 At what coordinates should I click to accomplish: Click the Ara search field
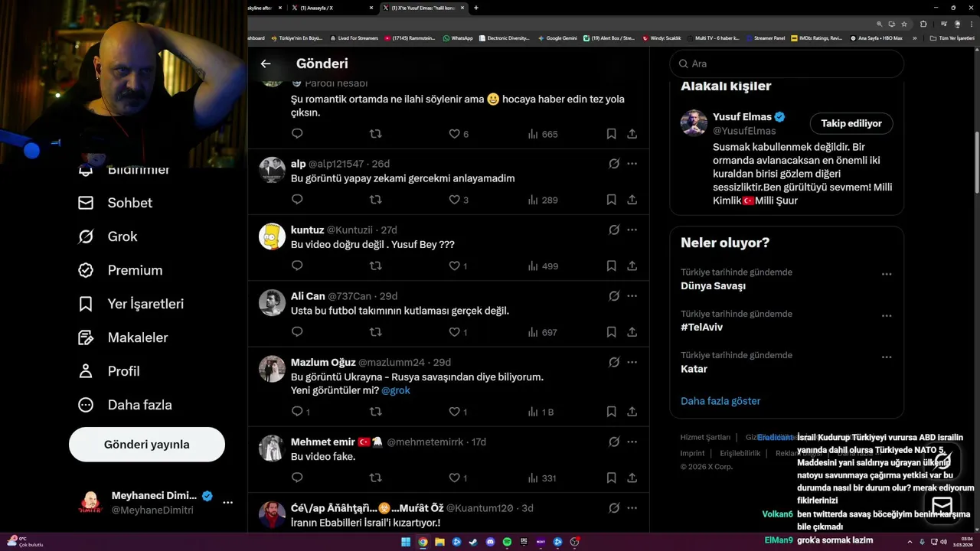(787, 64)
